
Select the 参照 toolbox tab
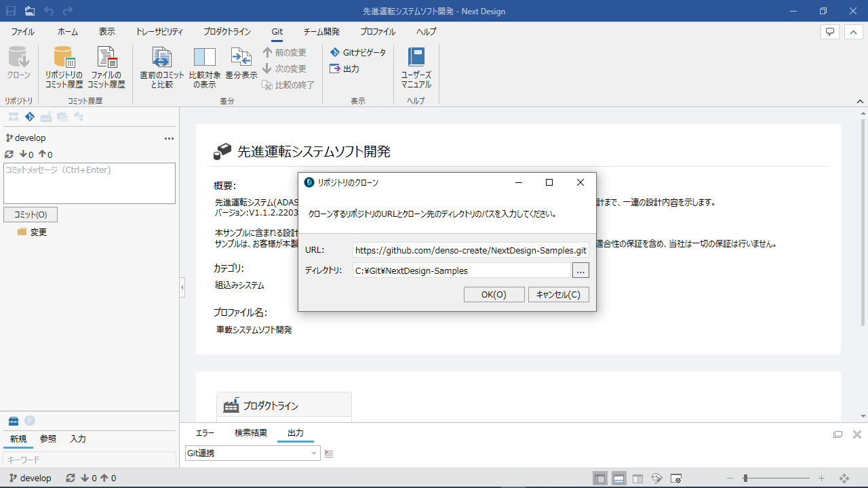(x=48, y=439)
